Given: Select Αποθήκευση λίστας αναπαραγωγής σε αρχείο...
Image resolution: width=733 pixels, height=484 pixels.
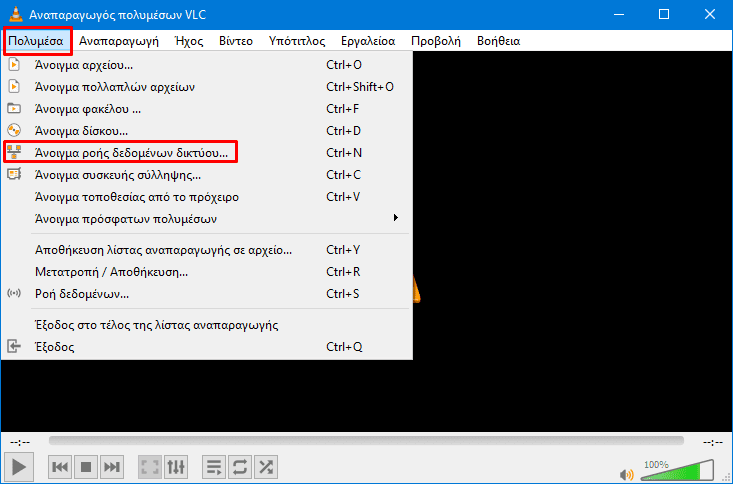Looking at the screenshot, I should (207, 250).
